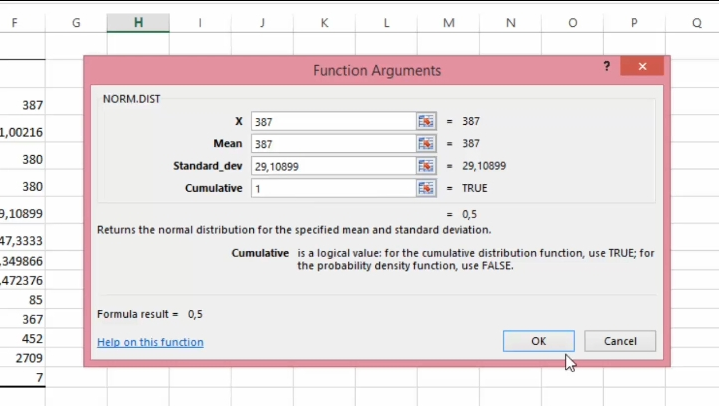The image size is (719, 410).
Task: Select column M header
Action: click(448, 23)
